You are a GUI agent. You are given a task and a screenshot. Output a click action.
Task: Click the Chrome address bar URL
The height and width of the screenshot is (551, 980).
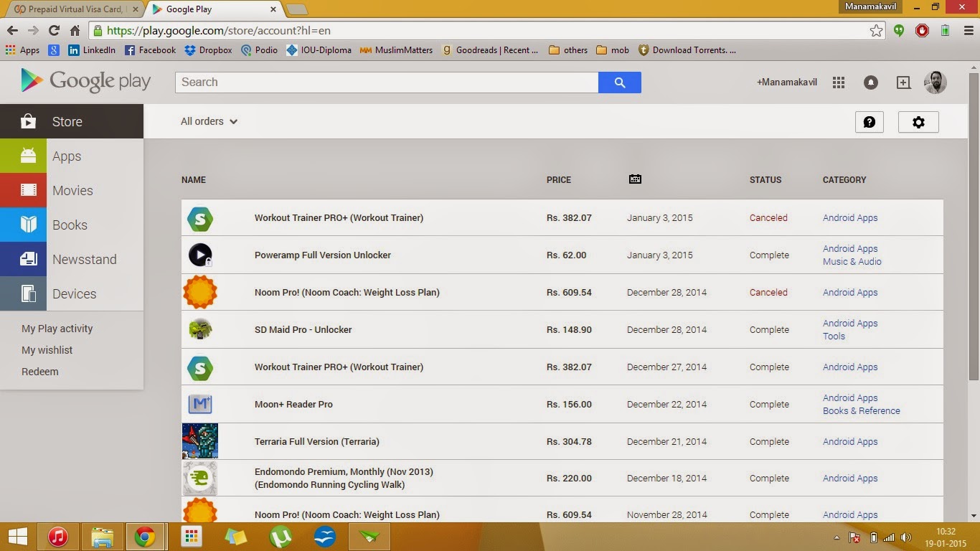[219, 31]
